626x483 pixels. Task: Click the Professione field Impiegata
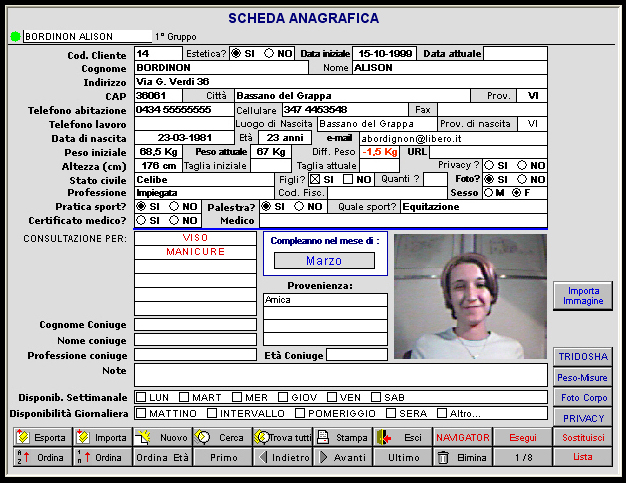click(x=204, y=193)
